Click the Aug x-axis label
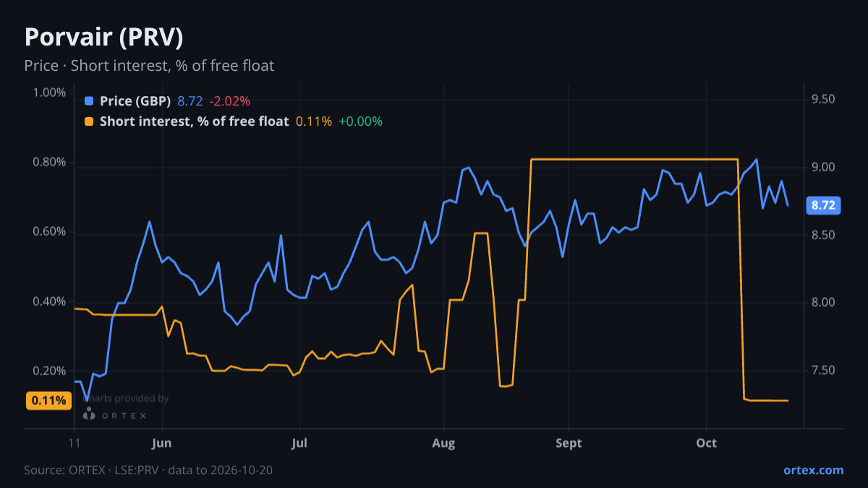 coord(443,443)
